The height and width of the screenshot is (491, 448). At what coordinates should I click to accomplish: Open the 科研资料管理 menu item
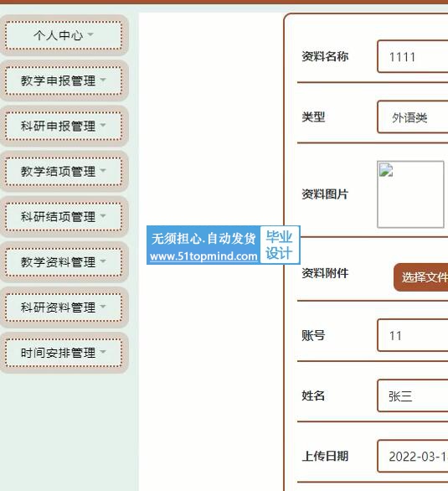[x=64, y=308]
